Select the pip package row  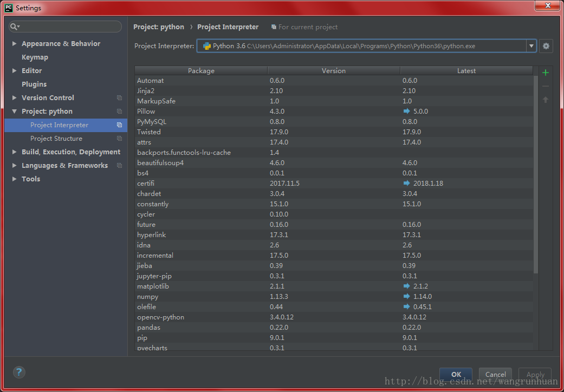pyautogui.click(x=334, y=338)
